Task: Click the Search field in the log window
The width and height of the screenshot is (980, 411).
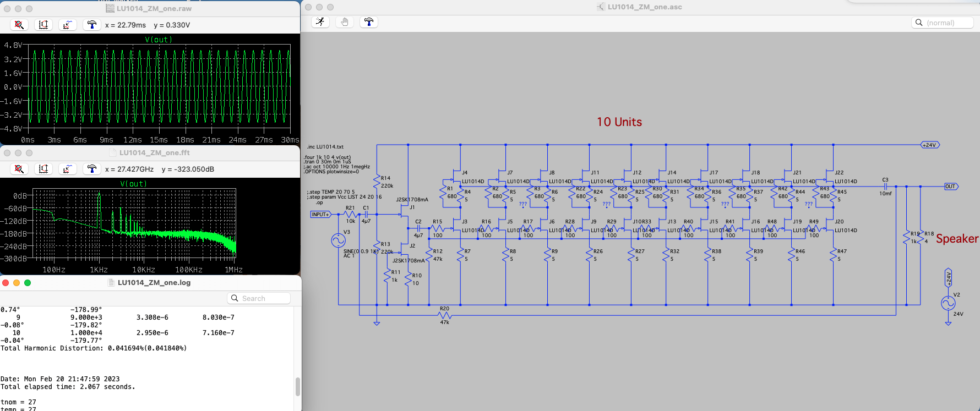Action: [259, 298]
